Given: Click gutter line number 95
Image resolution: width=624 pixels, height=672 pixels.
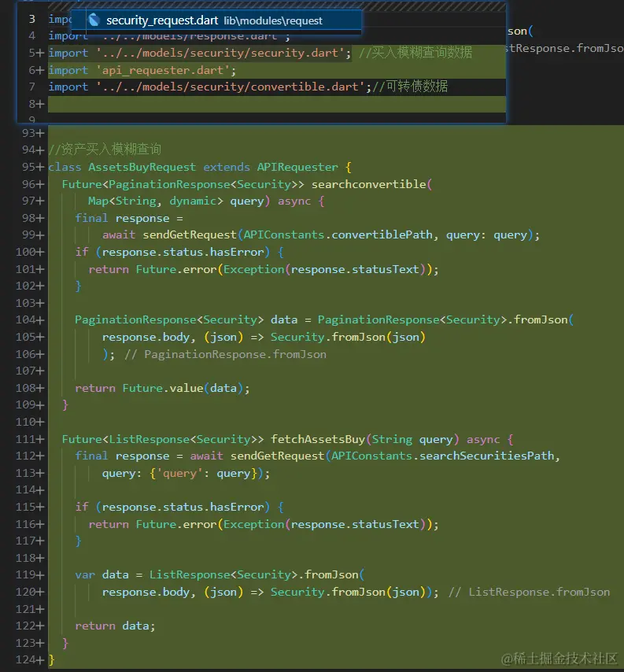Looking at the screenshot, I should pos(28,167).
